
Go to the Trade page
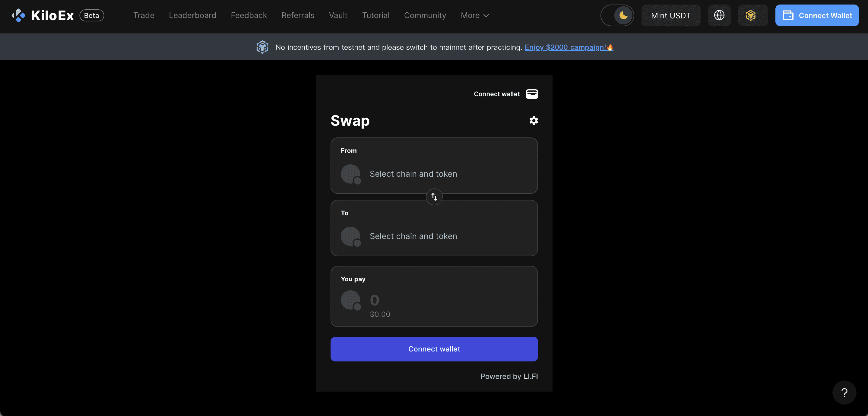tap(144, 15)
